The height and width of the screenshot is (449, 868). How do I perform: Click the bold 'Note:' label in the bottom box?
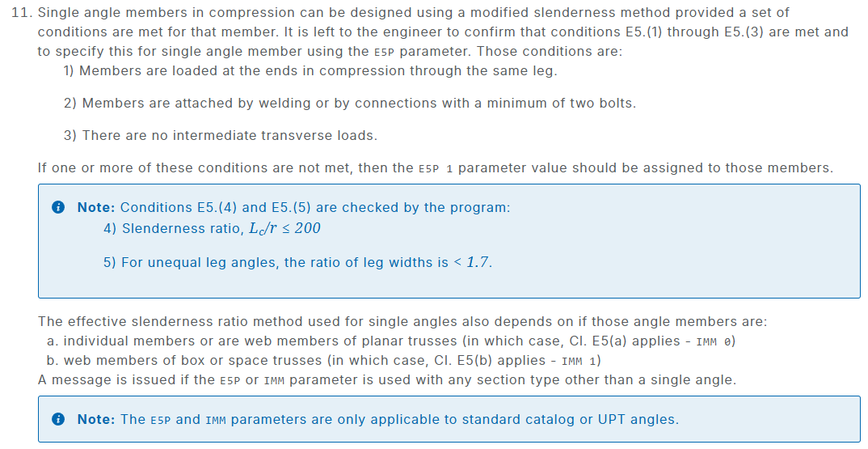click(x=97, y=420)
